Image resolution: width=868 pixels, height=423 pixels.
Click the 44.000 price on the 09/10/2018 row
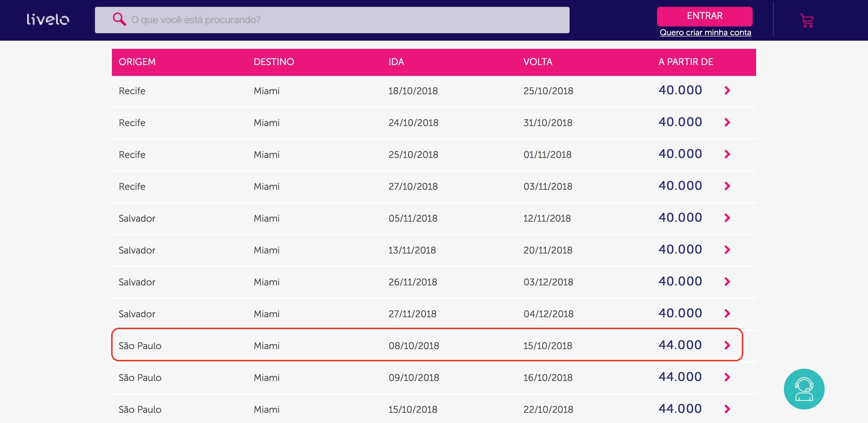[x=680, y=377]
